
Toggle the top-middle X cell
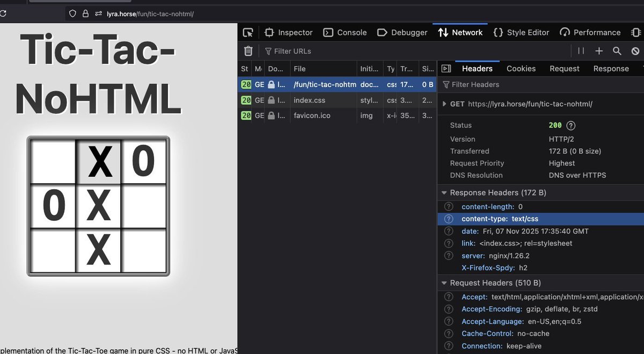click(98, 161)
